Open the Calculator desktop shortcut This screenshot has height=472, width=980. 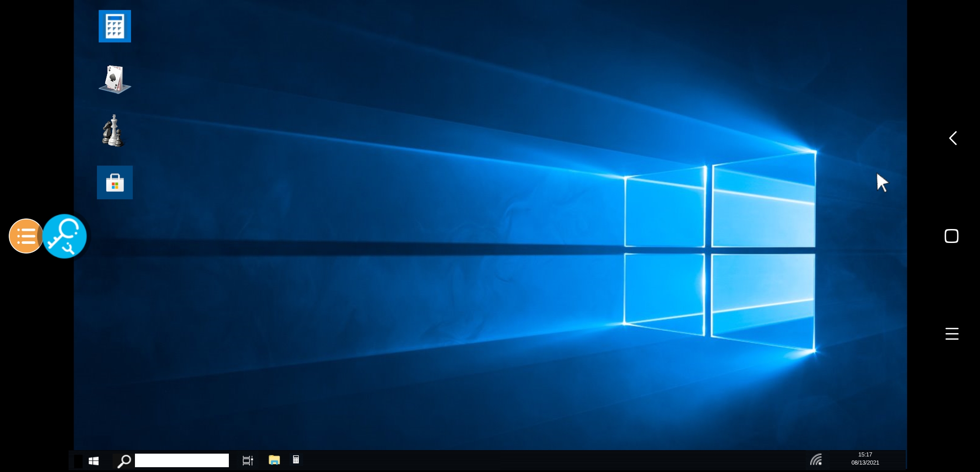click(x=115, y=26)
